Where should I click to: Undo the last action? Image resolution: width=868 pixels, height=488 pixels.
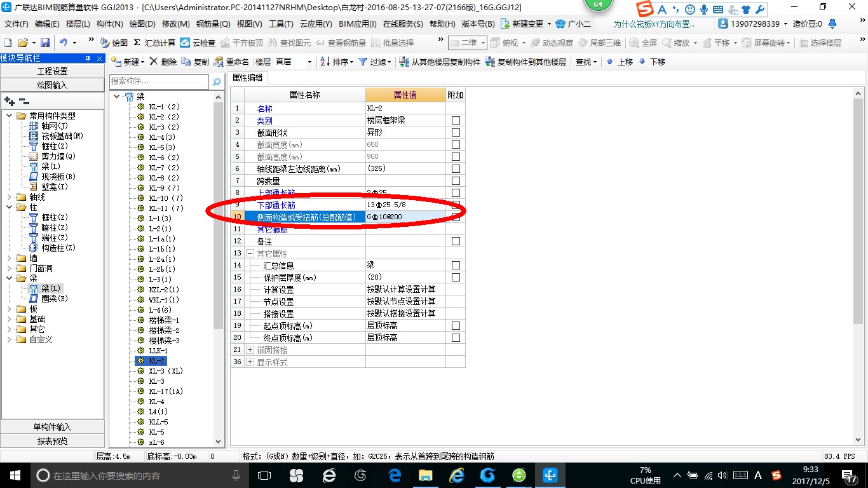click(x=64, y=43)
